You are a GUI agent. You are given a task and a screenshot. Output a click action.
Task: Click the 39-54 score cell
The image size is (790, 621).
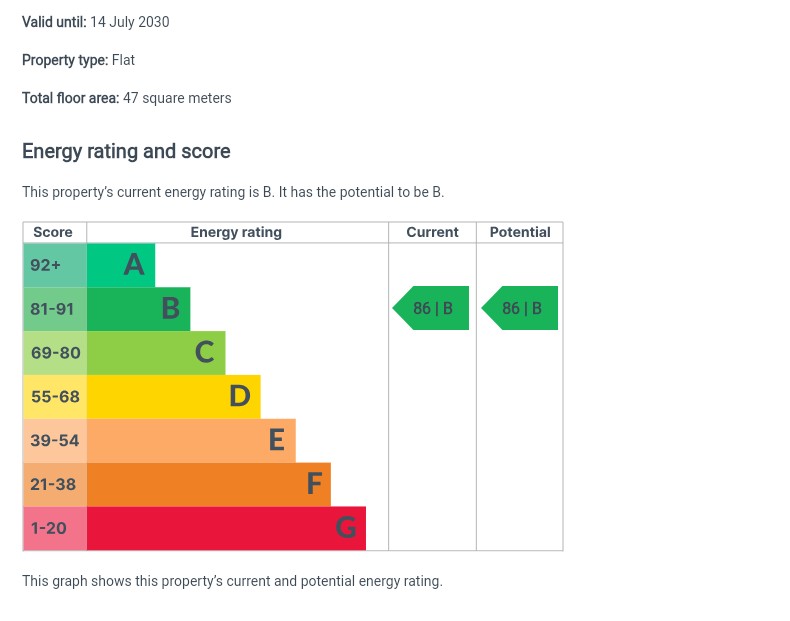coord(55,441)
